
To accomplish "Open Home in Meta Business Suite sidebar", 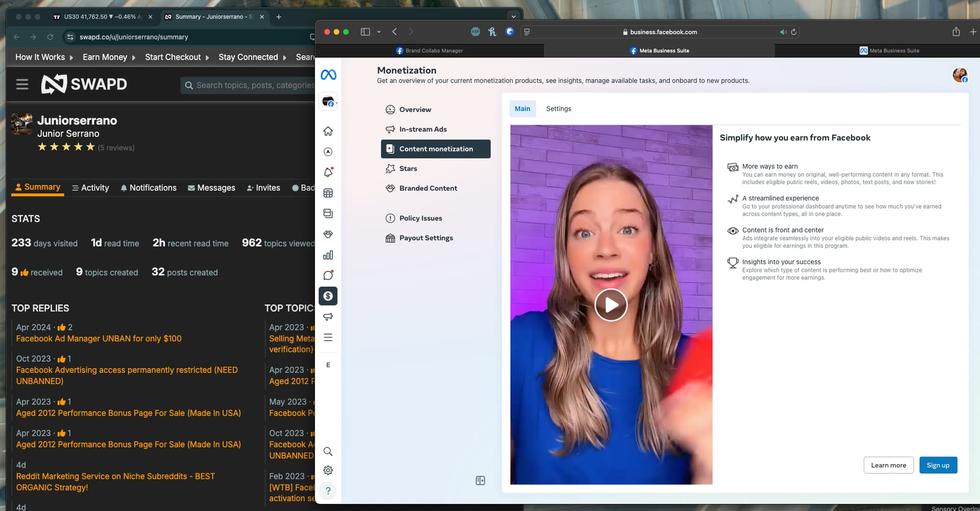I will (x=328, y=131).
